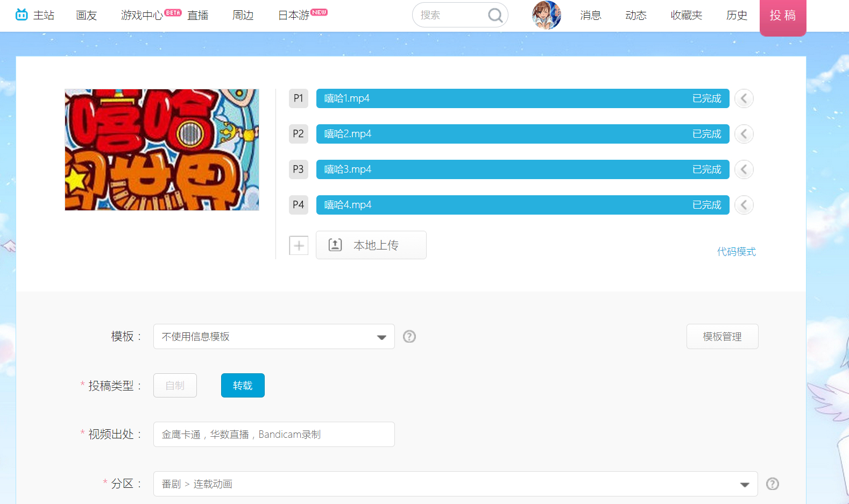The width and height of the screenshot is (849, 504).
Task: Select the P1 part label
Action: click(x=299, y=98)
